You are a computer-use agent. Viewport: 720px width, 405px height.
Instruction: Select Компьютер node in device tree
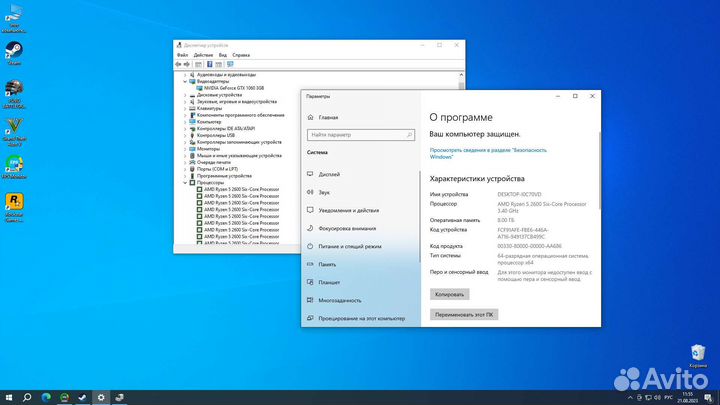(209, 122)
